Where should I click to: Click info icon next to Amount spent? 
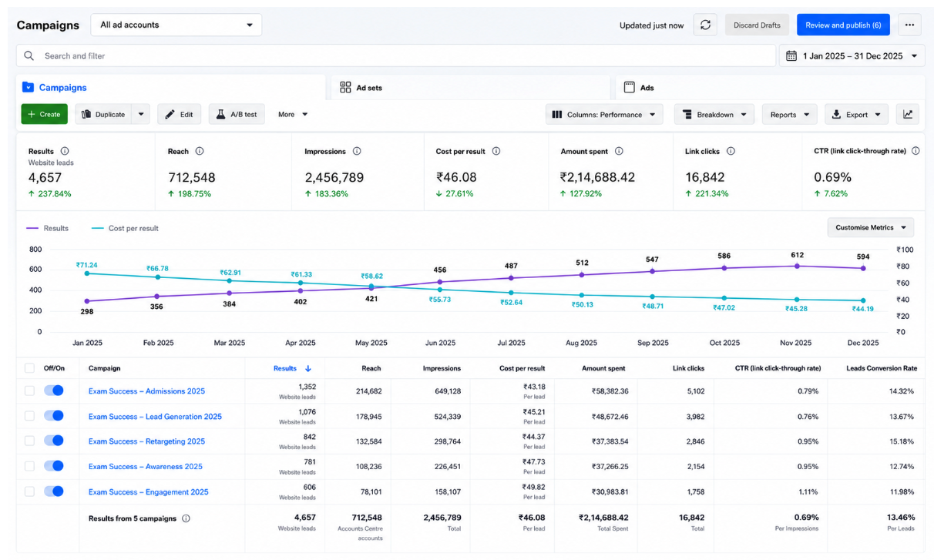point(619,151)
